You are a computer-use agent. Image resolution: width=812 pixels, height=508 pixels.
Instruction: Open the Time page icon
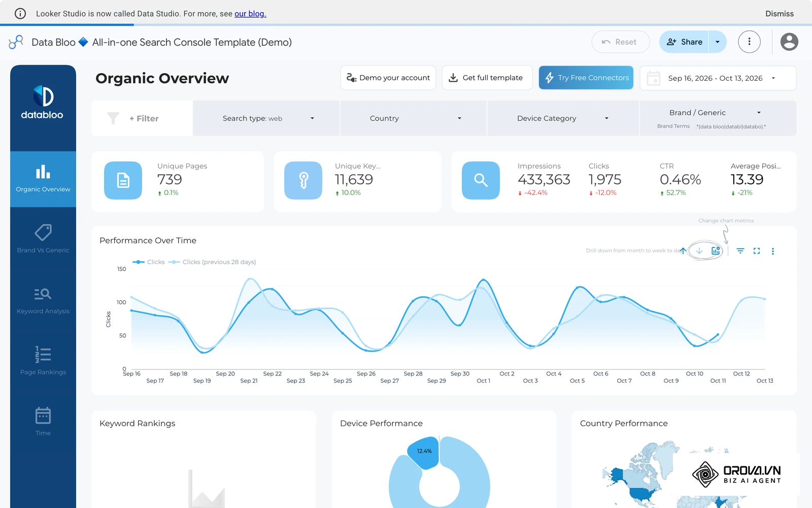[43, 416]
